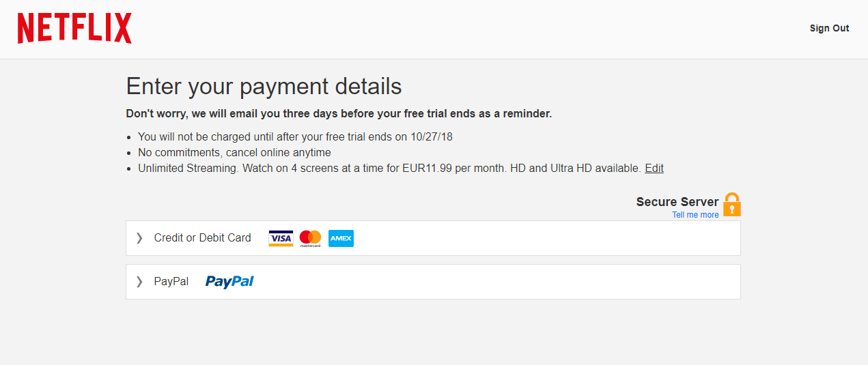
Task: Click the bold email reminder sentence
Action: 339,114
